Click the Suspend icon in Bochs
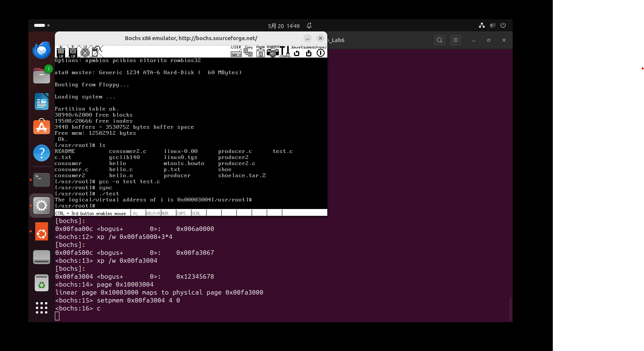The height and width of the screenshot is (351, 644). [x=309, y=52]
